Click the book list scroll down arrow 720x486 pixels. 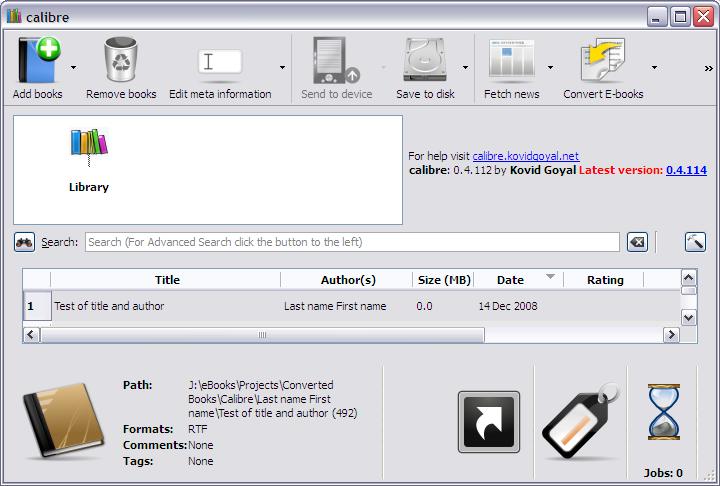(x=688, y=317)
